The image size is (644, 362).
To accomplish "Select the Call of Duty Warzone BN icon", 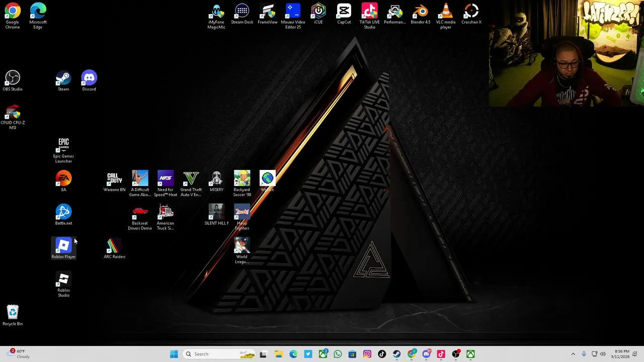I will pyautogui.click(x=114, y=181).
